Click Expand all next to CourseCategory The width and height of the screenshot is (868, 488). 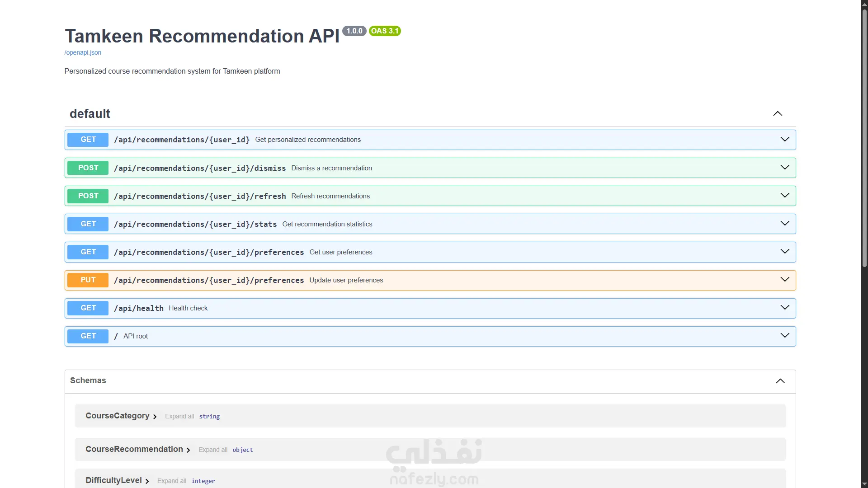point(179,416)
